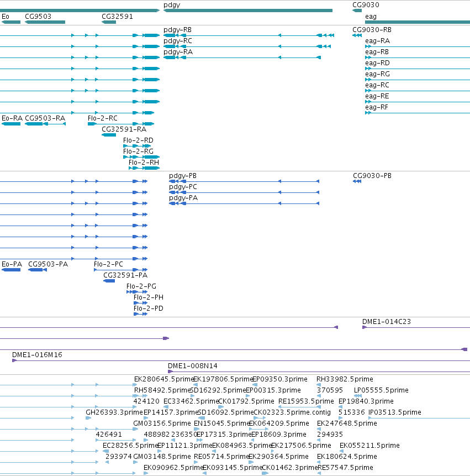The image size is (470, 476).
Task: Select Flo-2-RD transcript
Action: pos(137,146)
